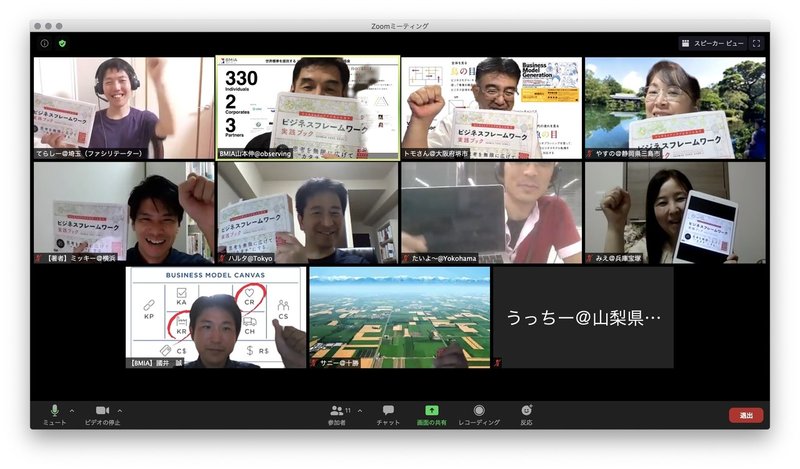Open the participants panel (参加者)
Viewport: 800px width, 469px height.
pyautogui.click(x=337, y=414)
